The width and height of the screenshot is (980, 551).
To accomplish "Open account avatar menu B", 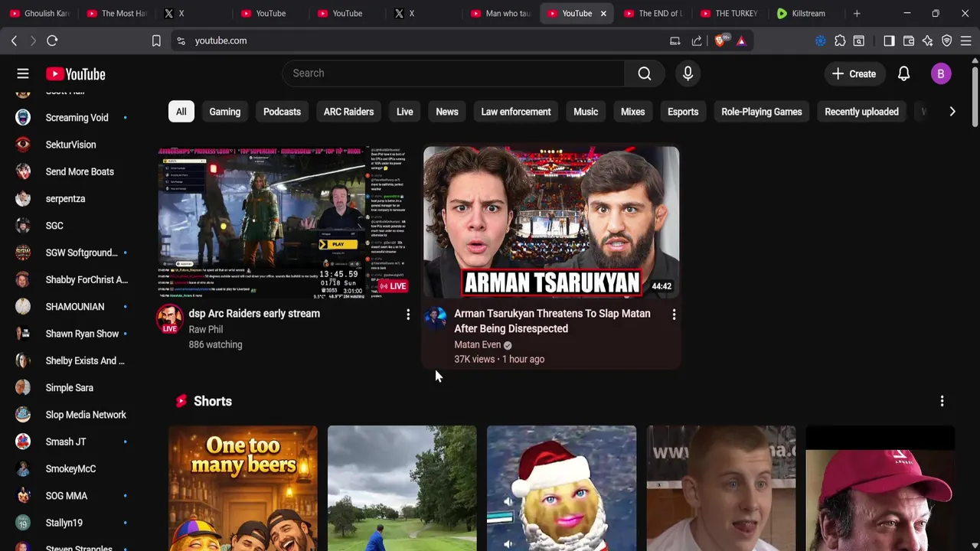I will (941, 74).
